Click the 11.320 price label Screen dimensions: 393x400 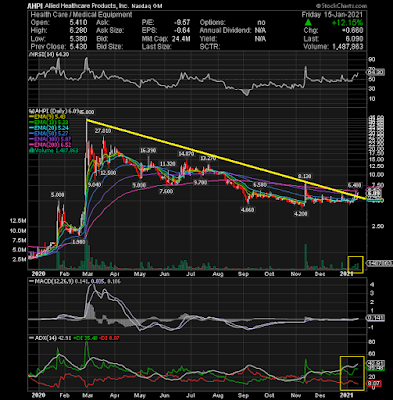point(168,164)
